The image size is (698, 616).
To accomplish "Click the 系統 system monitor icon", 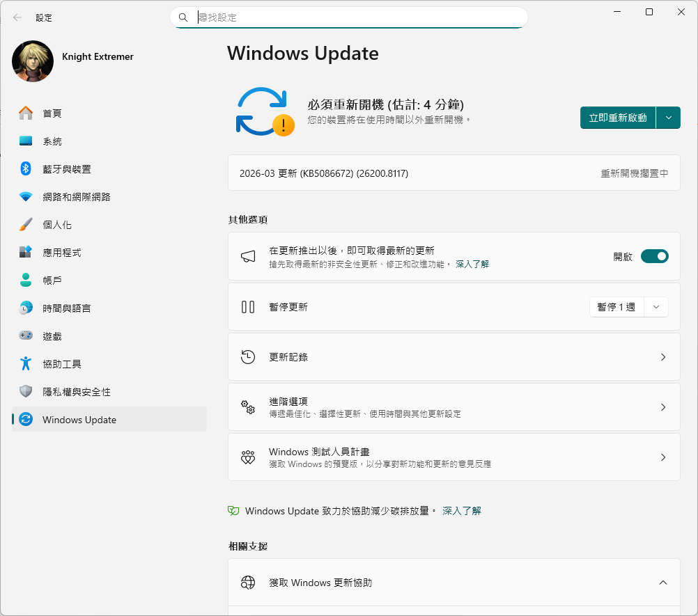I will [26, 141].
